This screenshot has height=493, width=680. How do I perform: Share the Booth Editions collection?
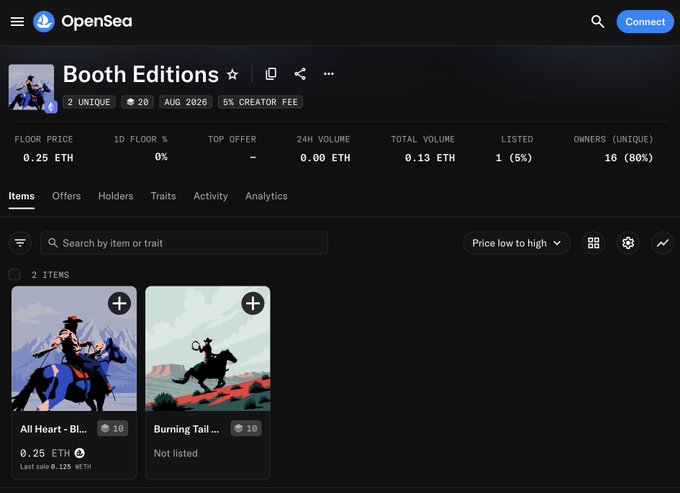point(300,74)
